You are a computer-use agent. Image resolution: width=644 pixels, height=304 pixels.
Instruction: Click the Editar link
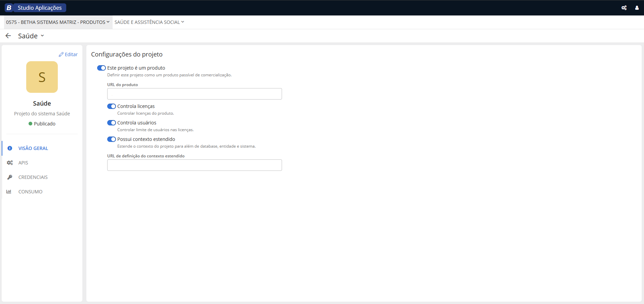click(68, 54)
